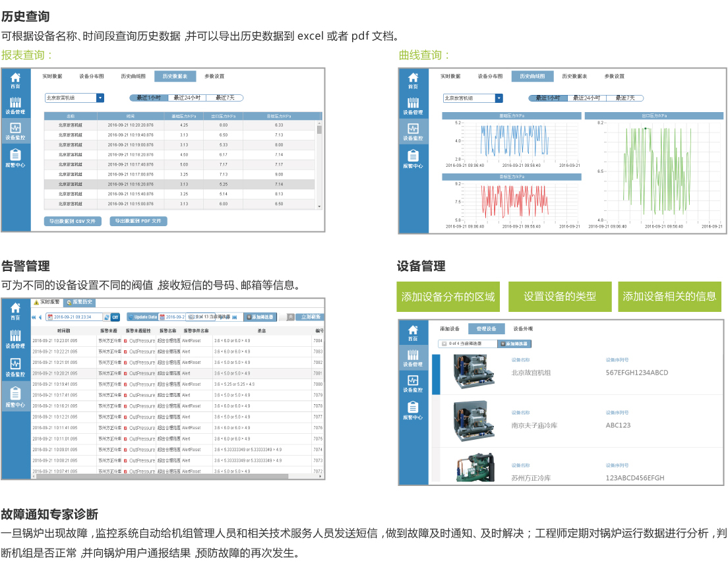
Task: Select 最近24小时 range in 曲线查询 screenshot
Action: click(587, 98)
